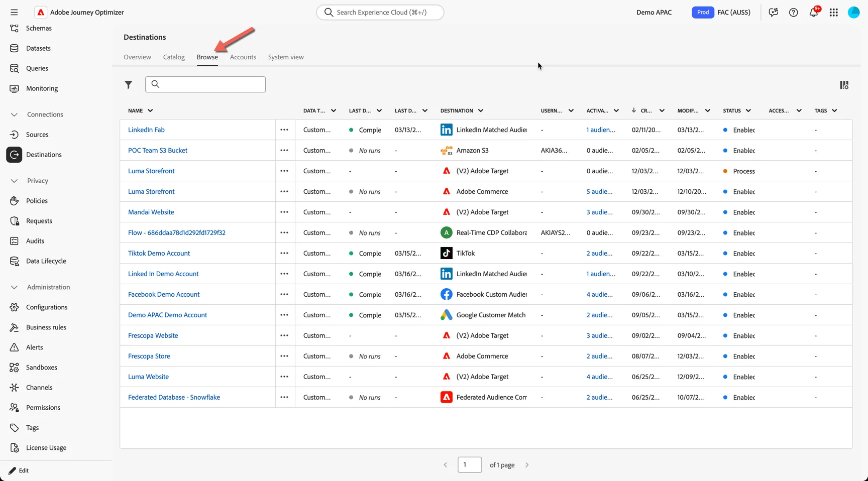Click the Adobe Journey Optimizer logo
This screenshot has width=868, height=481.
tap(41, 12)
